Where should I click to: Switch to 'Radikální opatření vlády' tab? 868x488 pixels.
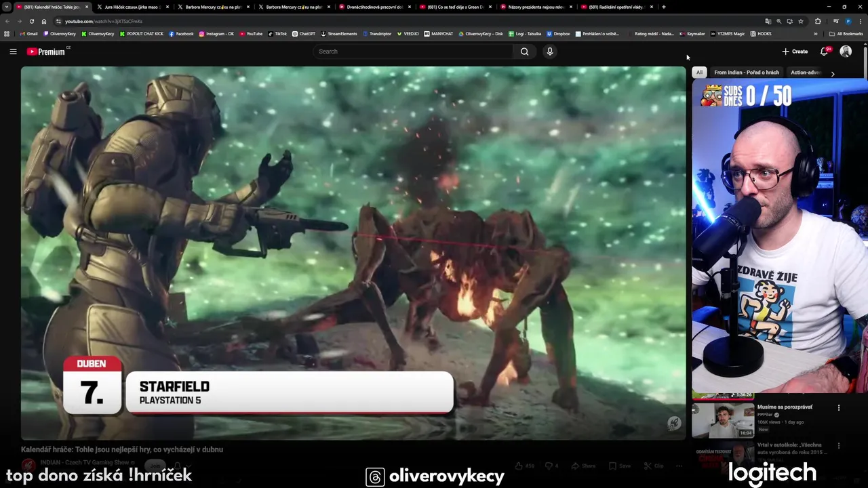pos(616,7)
